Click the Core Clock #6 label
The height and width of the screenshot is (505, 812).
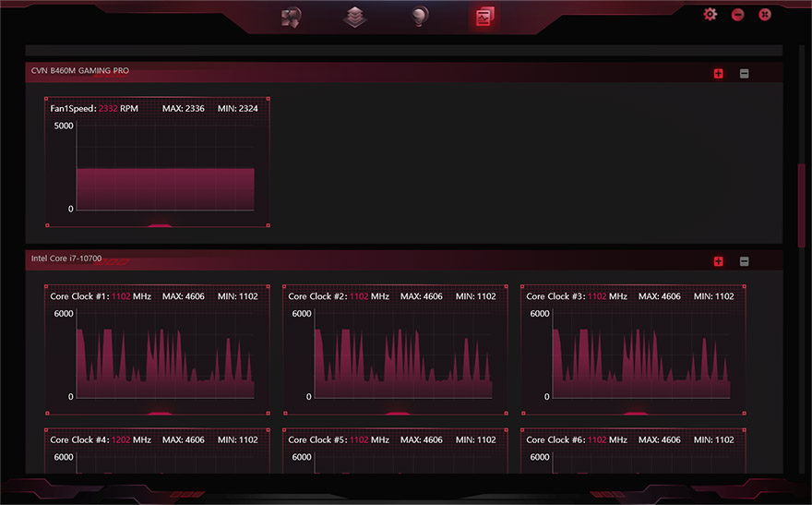(555, 439)
